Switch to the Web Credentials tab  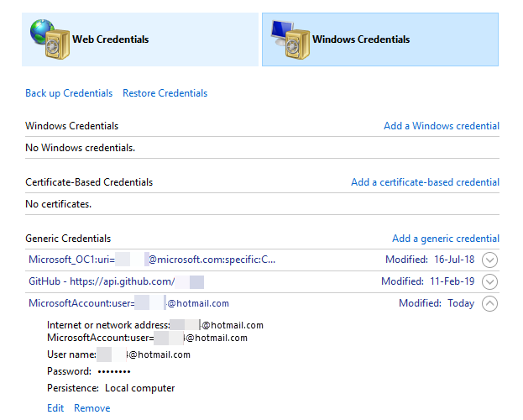pyautogui.click(x=140, y=39)
